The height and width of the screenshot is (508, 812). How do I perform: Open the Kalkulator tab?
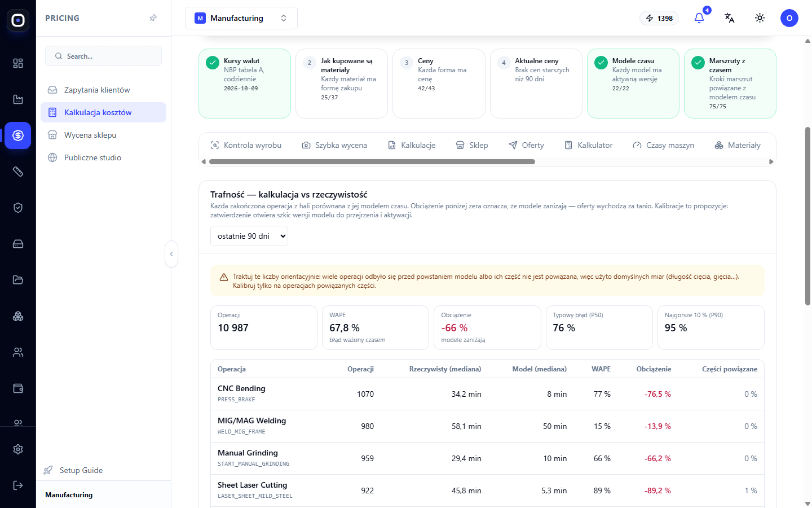click(x=589, y=145)
